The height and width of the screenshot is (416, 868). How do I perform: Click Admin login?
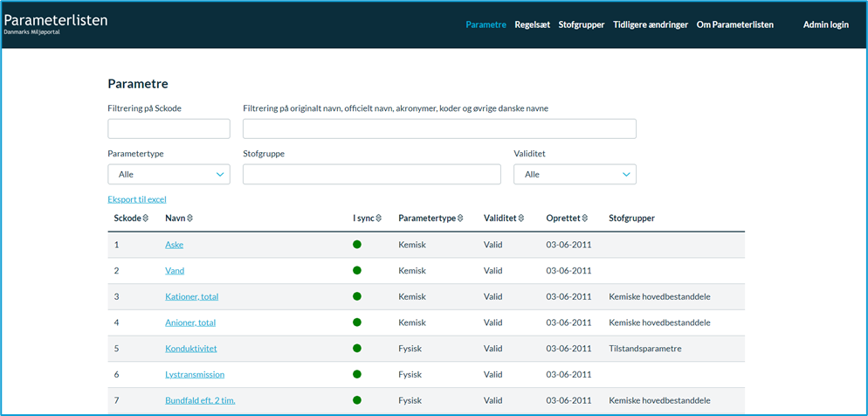[826, 25]
